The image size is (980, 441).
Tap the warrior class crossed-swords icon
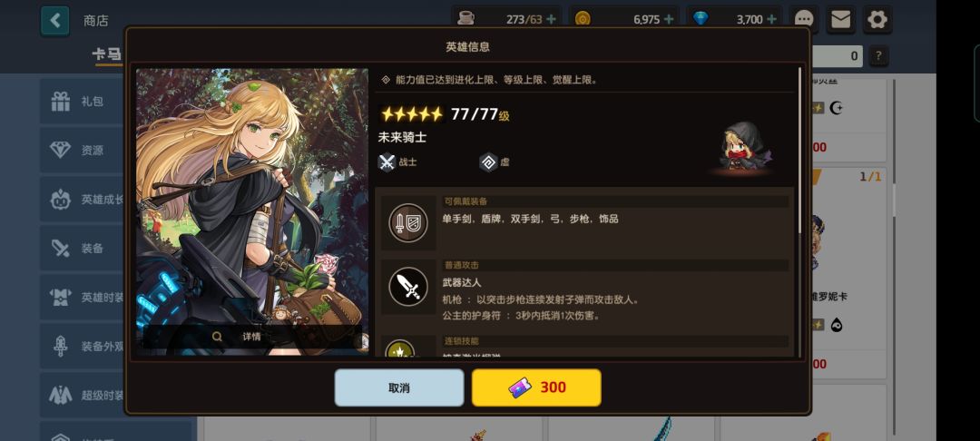(387, 162)
